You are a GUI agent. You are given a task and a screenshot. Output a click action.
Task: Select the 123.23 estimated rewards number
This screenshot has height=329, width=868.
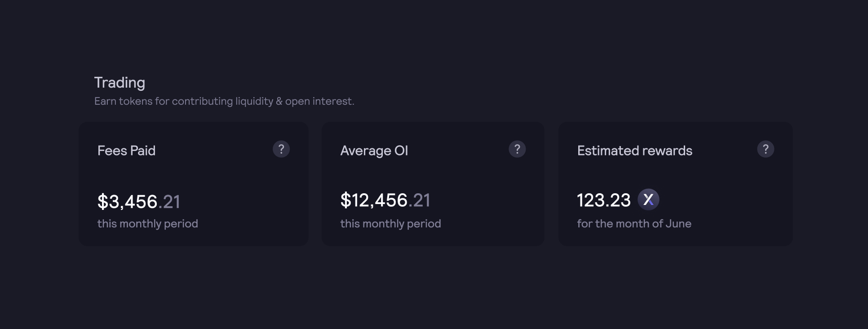pyautogui.click(x=604, y=200)
